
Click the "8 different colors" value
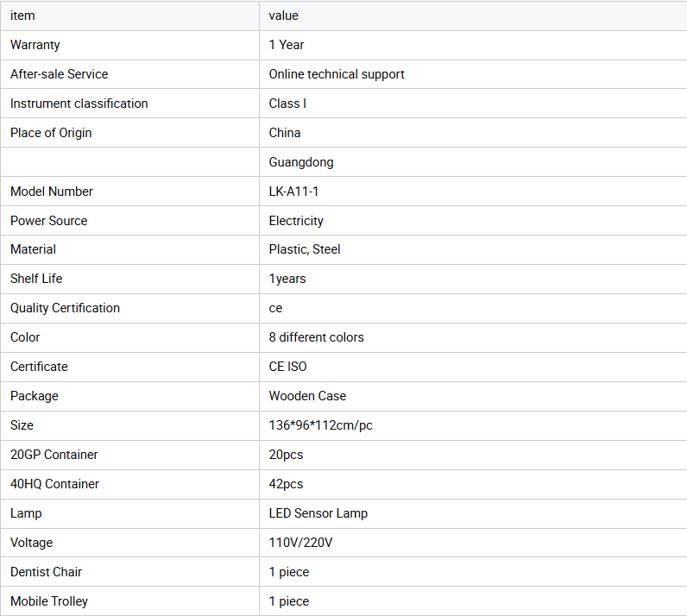[x=317, y=337]
